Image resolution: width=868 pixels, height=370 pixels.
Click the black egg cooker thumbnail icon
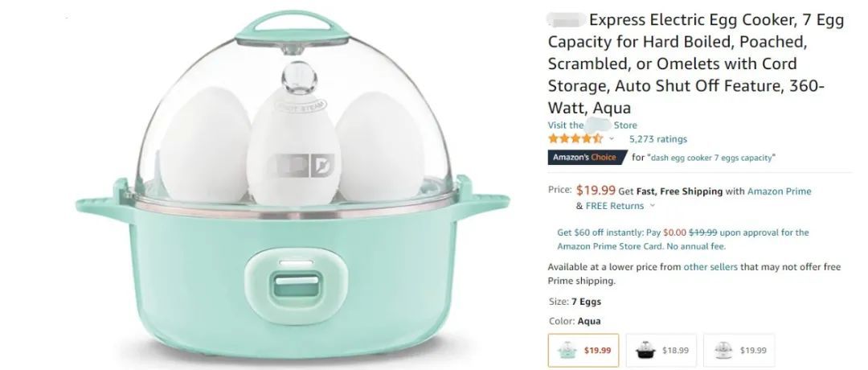pyautogui.click(x=645, y=350)
